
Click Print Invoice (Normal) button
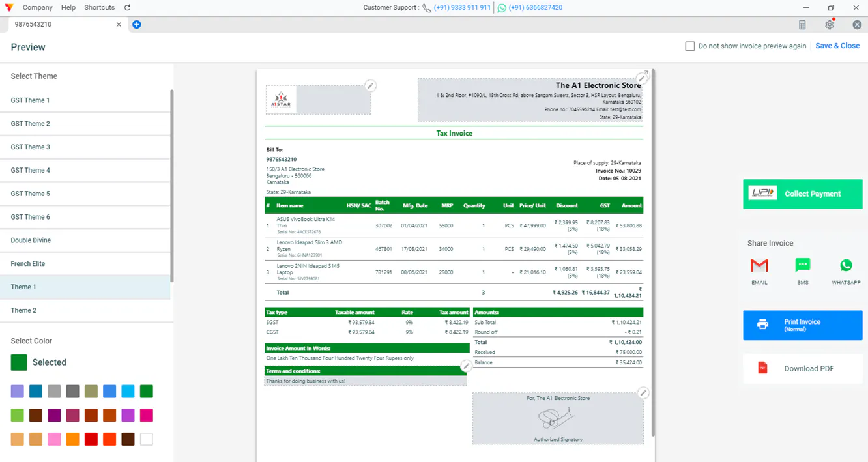[802, 325]
